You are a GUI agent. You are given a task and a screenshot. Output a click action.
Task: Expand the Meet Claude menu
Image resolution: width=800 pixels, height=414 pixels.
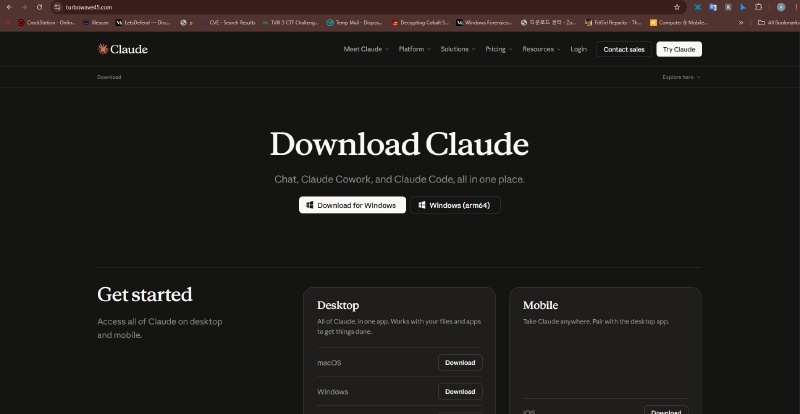[x=366, y=49]
